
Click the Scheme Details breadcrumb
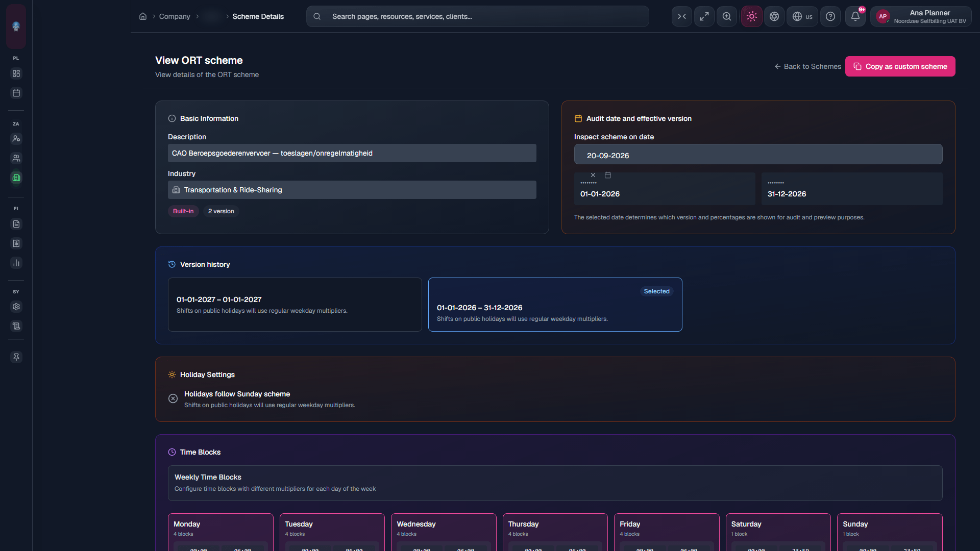pyautogui.click(x=258, y=16)
